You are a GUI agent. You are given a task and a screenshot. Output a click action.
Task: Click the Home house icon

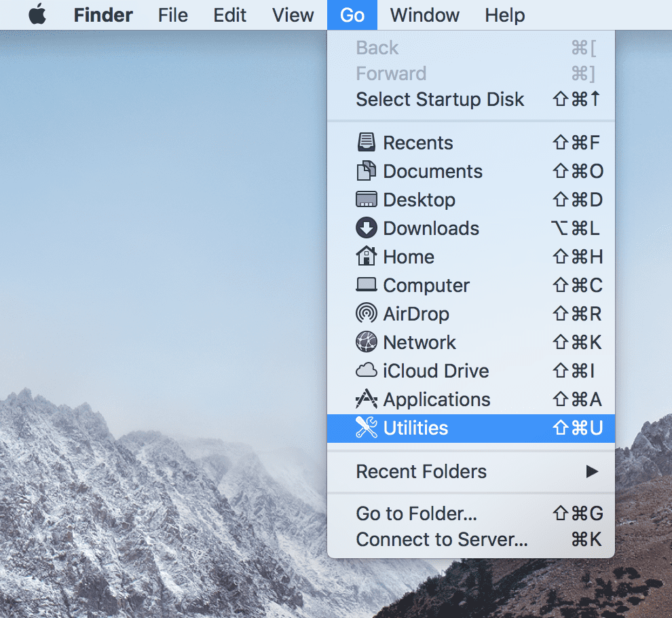point(367,257)
